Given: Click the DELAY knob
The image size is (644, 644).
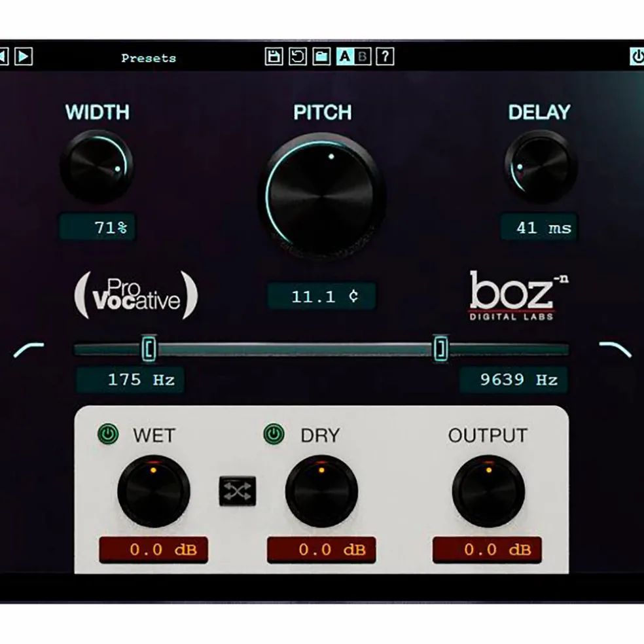Looking at the screenshot, I should [541, 166].
